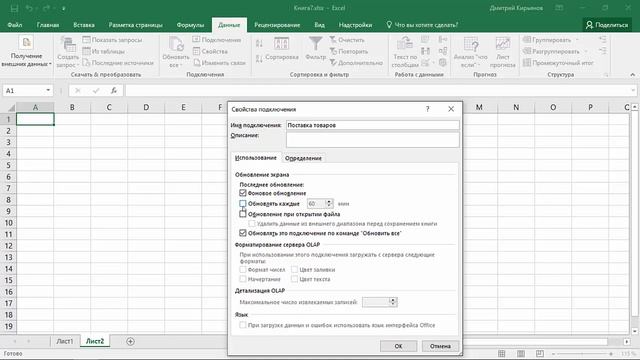
Task: Click Подключения icon in ribbon
Action: pos(196,40)
